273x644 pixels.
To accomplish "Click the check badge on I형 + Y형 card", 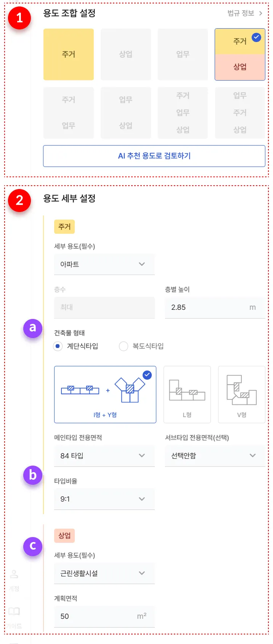I will [x=147, y=375].
